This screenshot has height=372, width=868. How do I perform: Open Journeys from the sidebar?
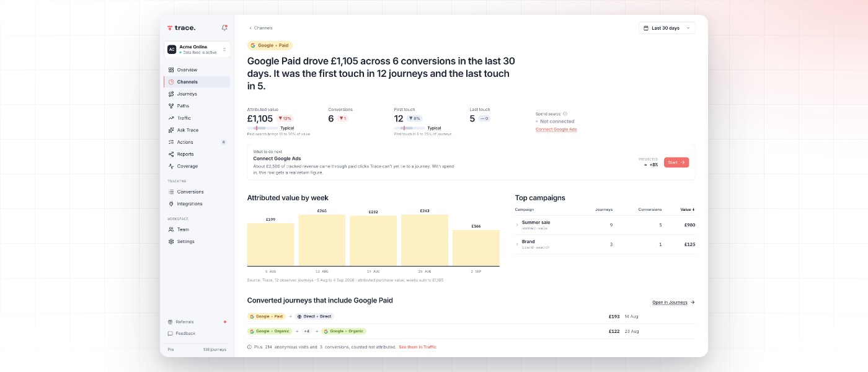point(197,94)
